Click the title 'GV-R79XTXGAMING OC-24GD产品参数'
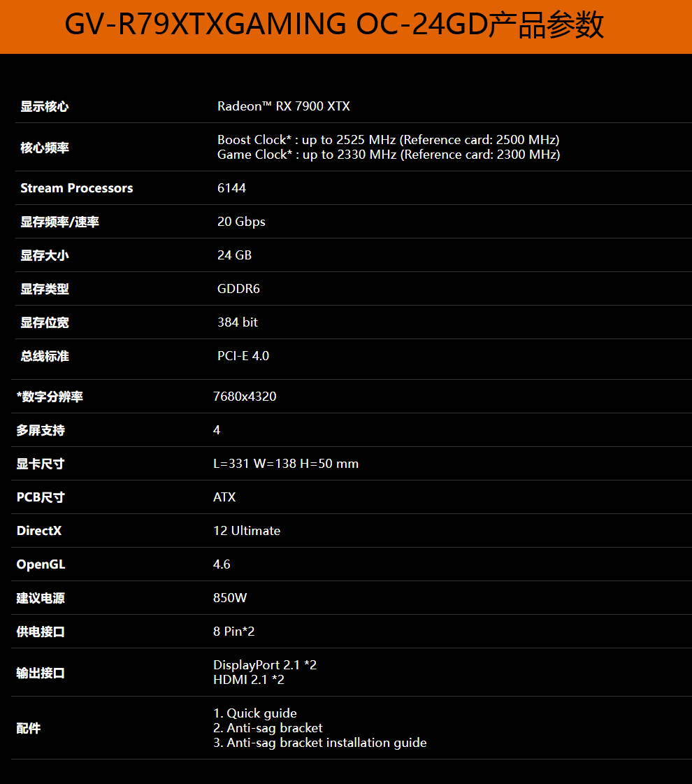Image resolution: width=692 pixels, height=784 pixels. pyautogui.click(x=334, y=25)
